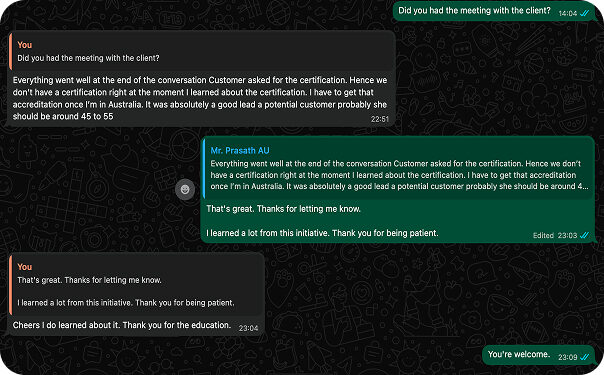Open quoted reply from Mr. Prasath AU

(x=399, y=168)
